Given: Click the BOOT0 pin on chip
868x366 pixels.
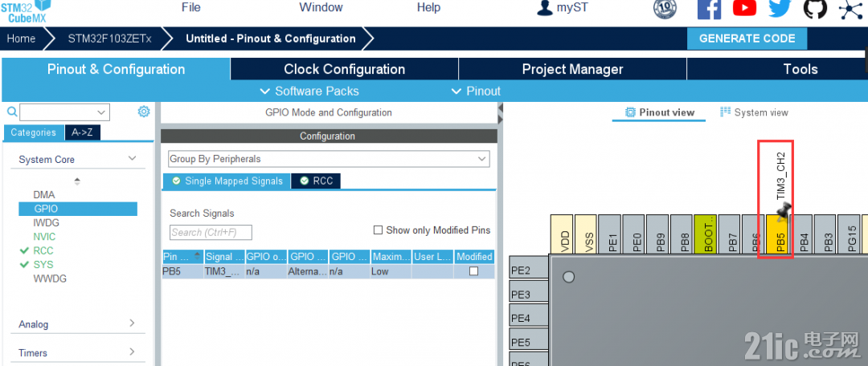Looking at the screenshot, I should 706,234.
